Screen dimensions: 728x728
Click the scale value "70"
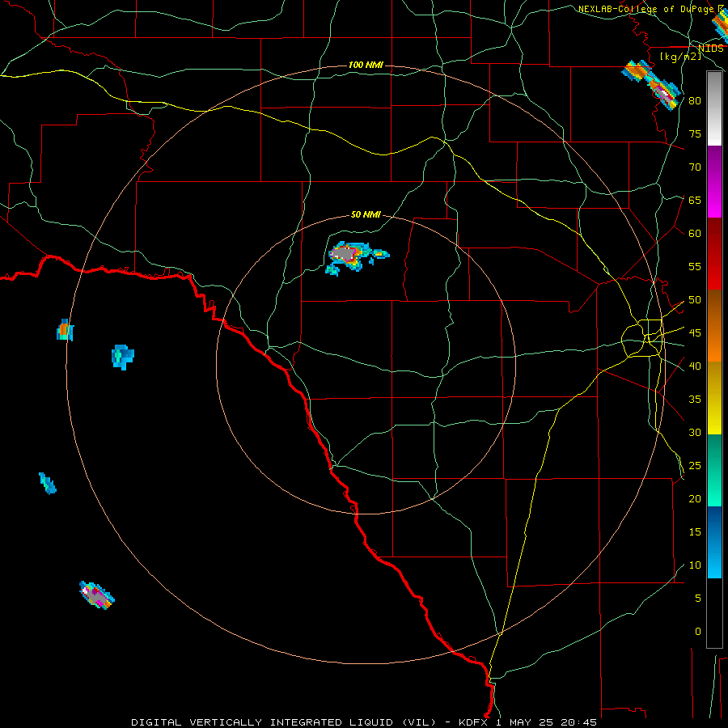click(695, 167)
